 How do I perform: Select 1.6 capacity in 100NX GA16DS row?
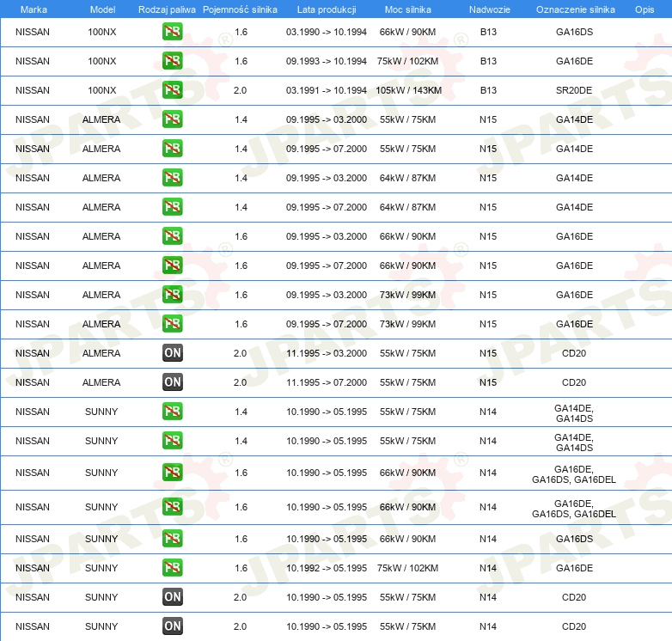pos(241,32)
